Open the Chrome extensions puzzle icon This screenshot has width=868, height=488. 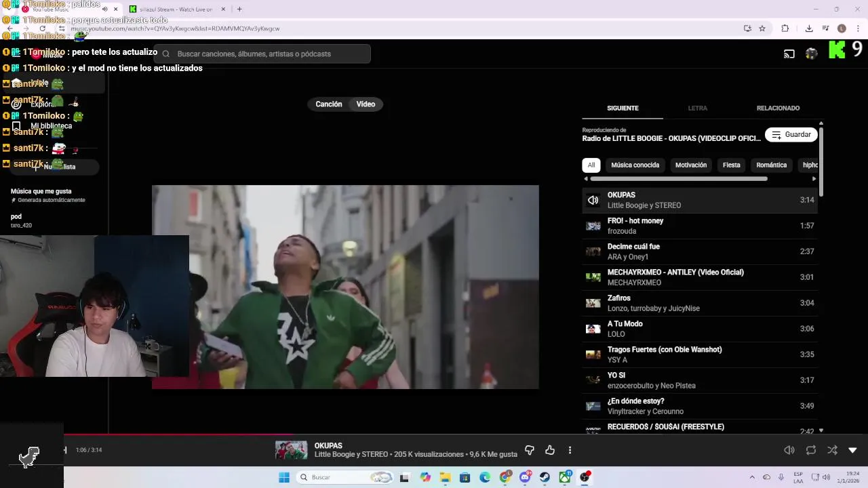785,28
